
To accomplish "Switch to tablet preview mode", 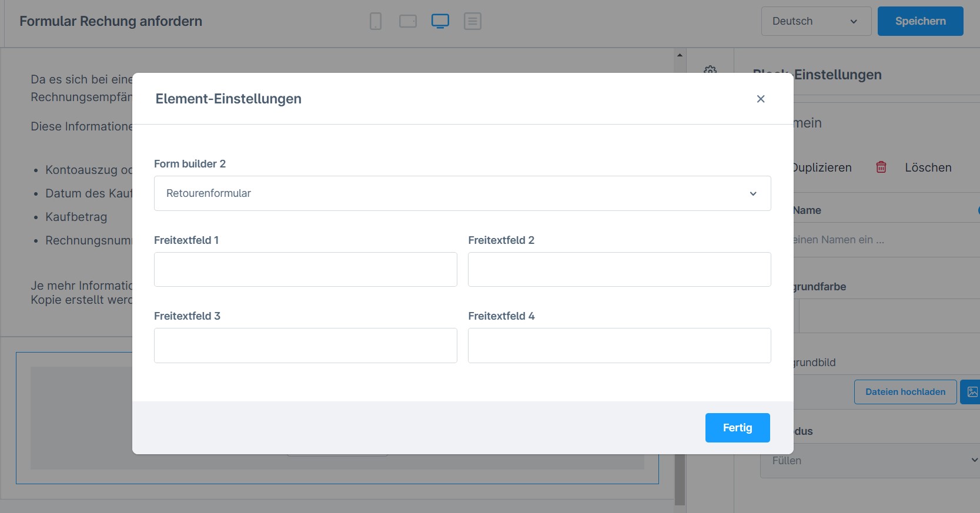I will pyautogui.click(x=408, y=21).
